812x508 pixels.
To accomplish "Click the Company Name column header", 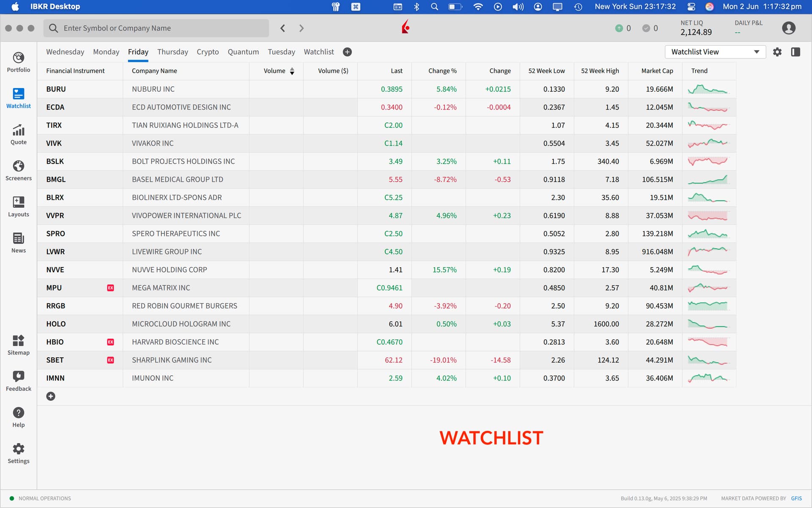I will 154,71.
